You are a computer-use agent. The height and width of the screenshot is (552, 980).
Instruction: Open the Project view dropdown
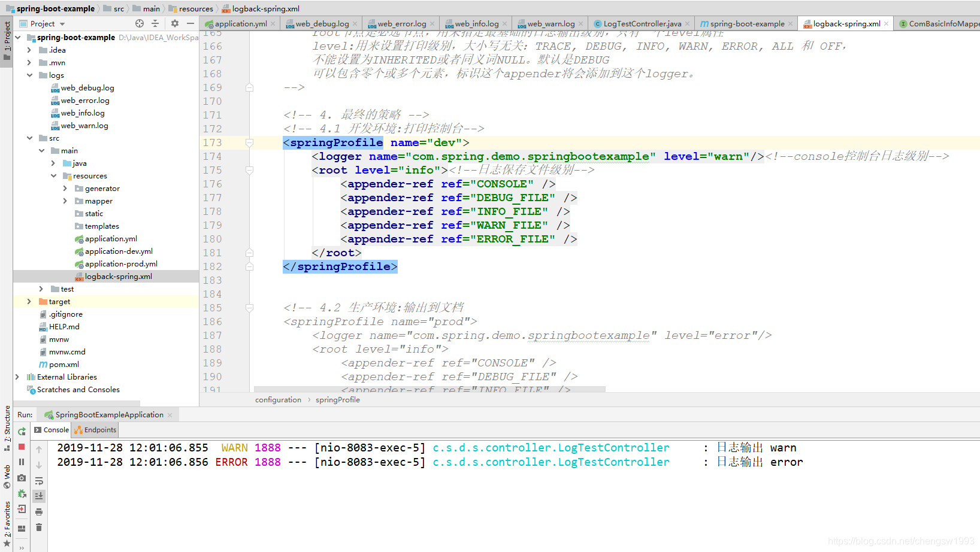43,24
